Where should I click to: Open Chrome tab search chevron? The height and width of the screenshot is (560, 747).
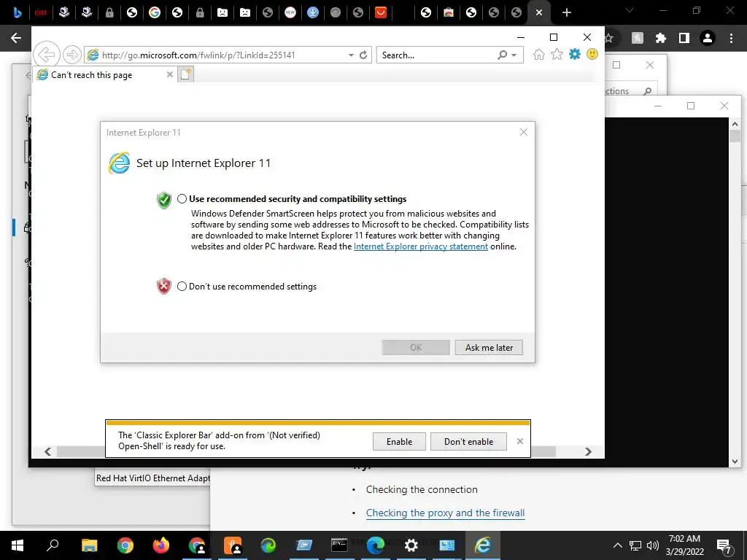(630, 10)
